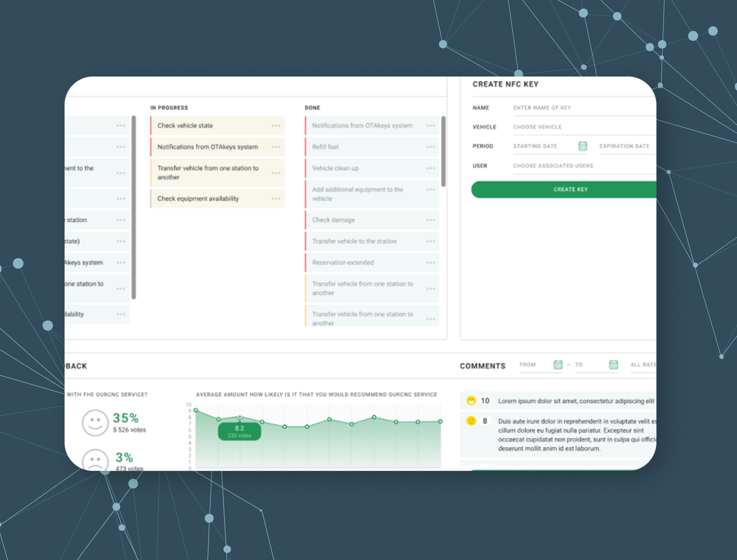The image size is (737, 560).
Task: Click the emoji next to rating 10
Action: click(x=471, y=401)
